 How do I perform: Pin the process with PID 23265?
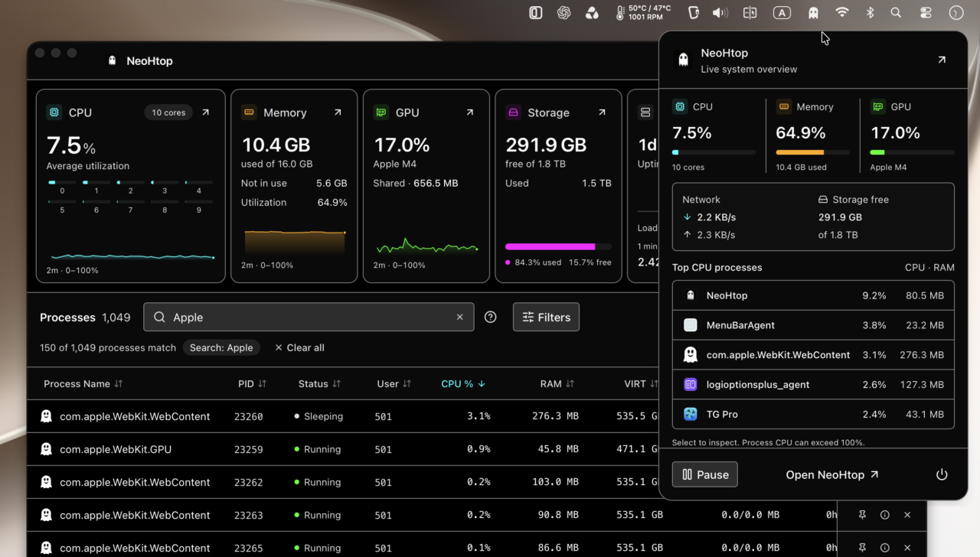click(x=862, y=548)
